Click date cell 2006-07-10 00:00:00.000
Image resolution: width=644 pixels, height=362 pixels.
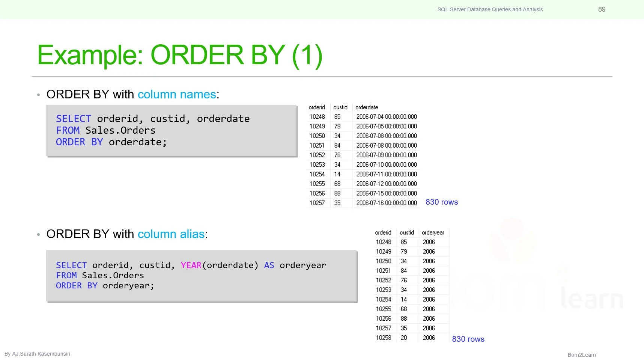click(387, 165)
